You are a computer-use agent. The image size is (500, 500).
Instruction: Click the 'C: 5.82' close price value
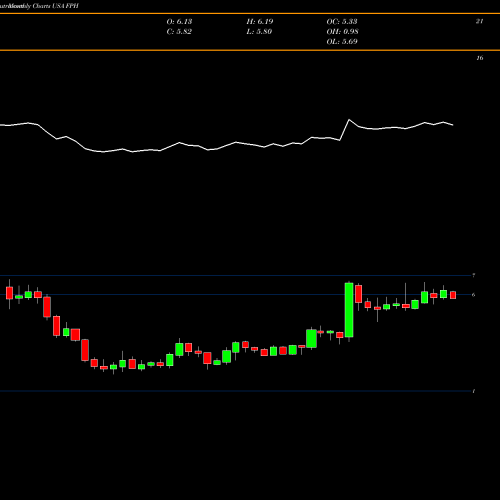point(179,31)
